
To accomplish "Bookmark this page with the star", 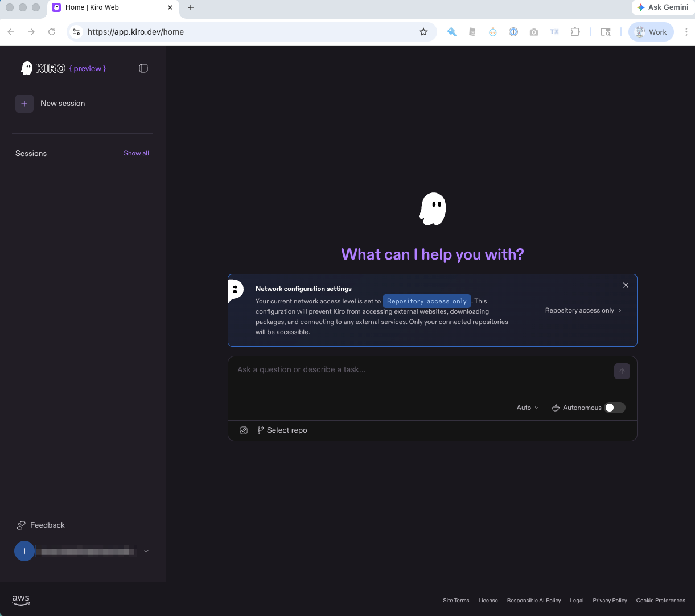I will click(423, 32).
